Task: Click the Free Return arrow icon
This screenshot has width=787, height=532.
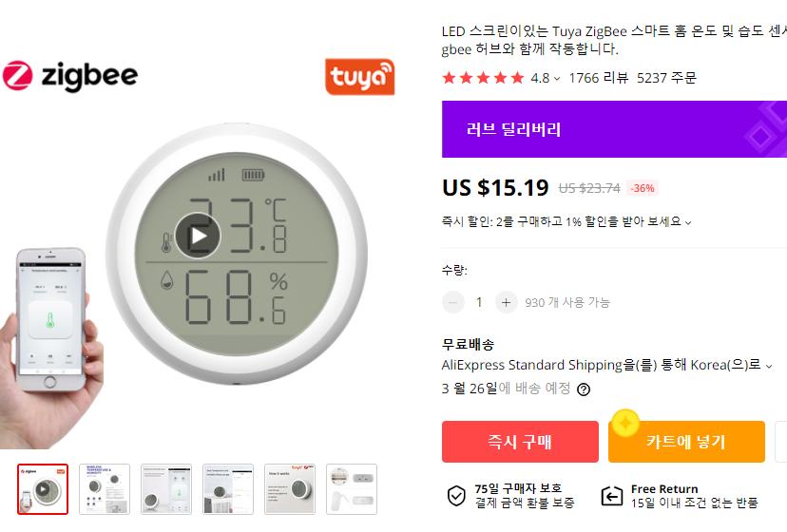Action: [612, 496]
